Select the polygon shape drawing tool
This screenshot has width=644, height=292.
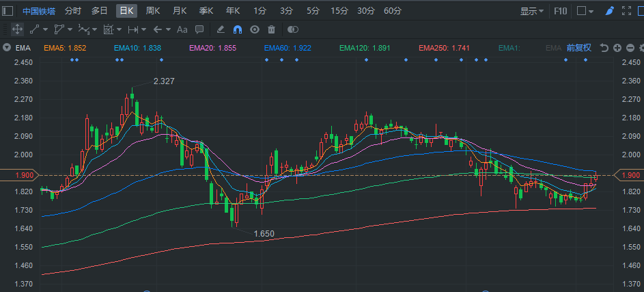(59, 29)
